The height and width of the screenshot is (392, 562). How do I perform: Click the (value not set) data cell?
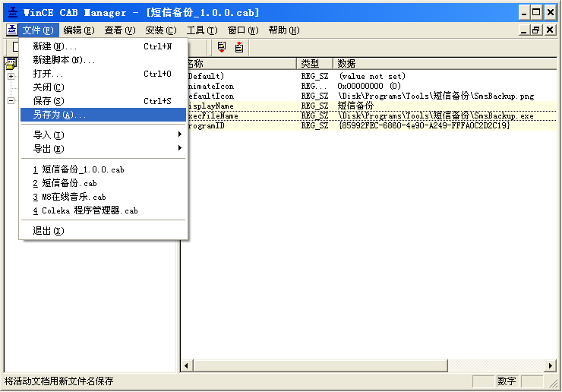pyautogui.click(x=372, y=76)
